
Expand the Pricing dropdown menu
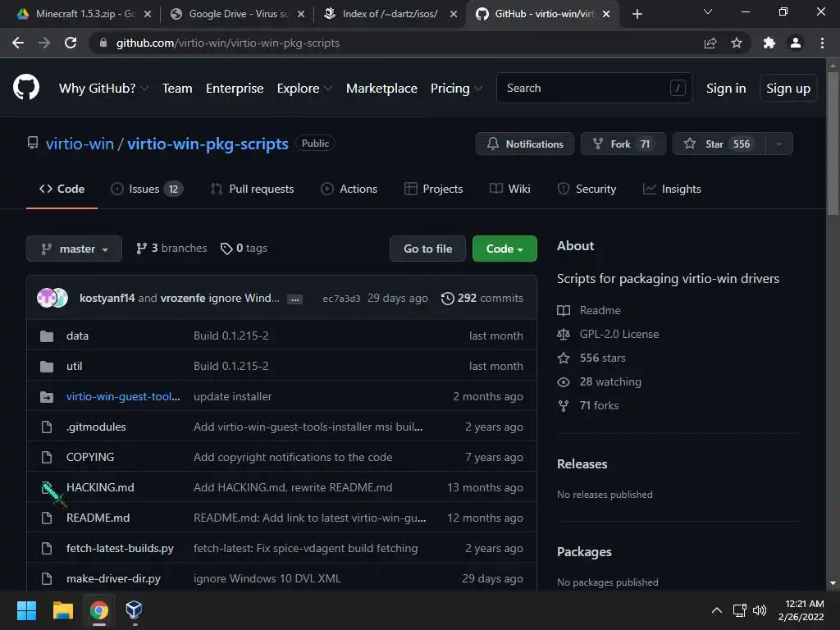pos(456,89)
